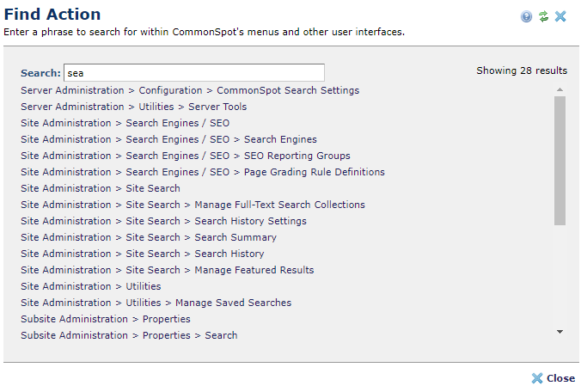This screenshot has height=392, width=581.
Task: Click Search Engines / SEO > Search Engines result
Action: click(x=280, y=139)
